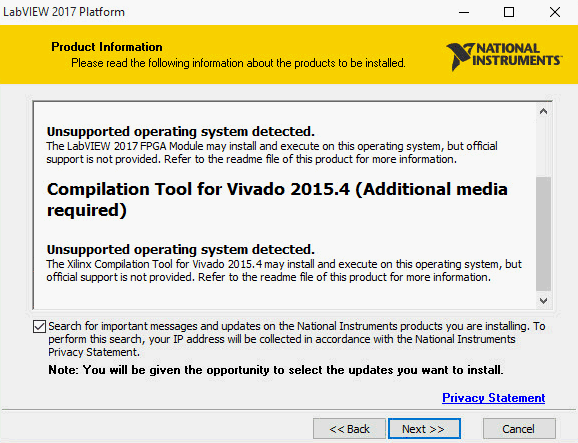This screenshot has width=578, height=443.
Task: Click the scroll up arrow in product info
Action: [543, 111]
